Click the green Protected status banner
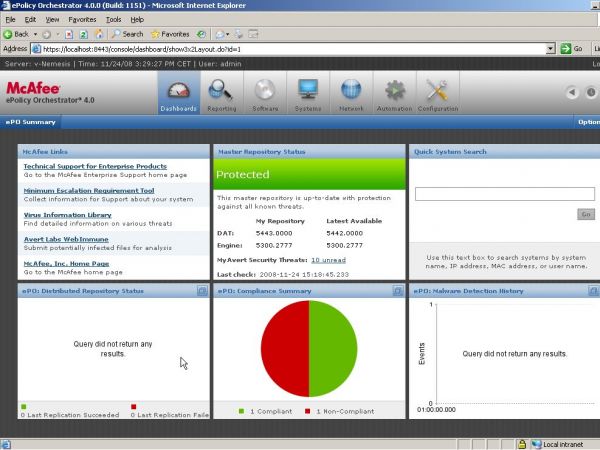 coord(309,174)
